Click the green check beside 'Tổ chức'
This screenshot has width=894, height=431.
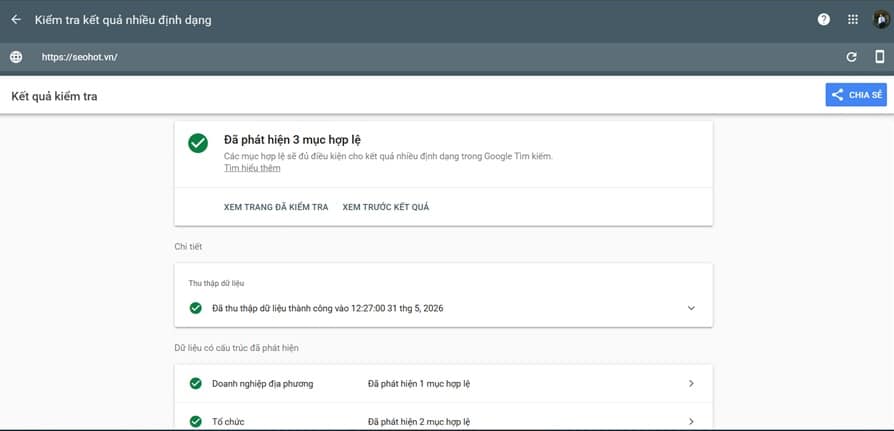[196, 422]
